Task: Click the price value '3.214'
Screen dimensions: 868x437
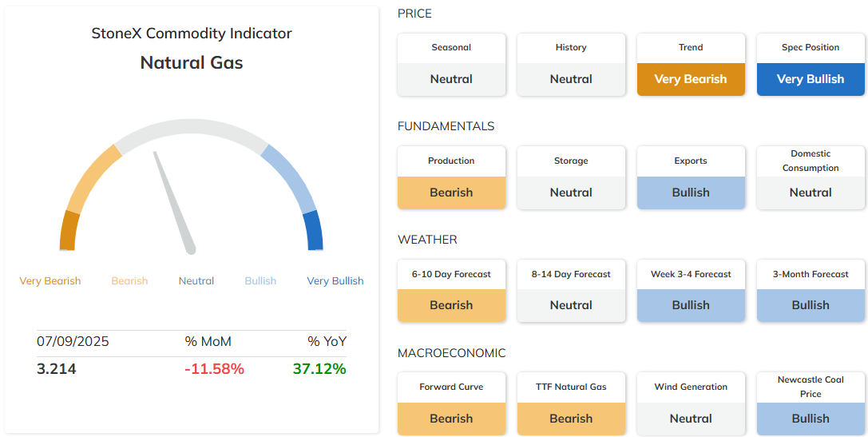Action: 57,369
